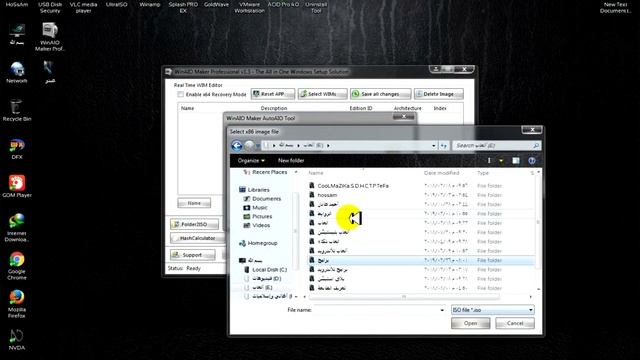Open the Recycle Bin on the desktop
640x360 pixels.
click(x=17, y=110)
